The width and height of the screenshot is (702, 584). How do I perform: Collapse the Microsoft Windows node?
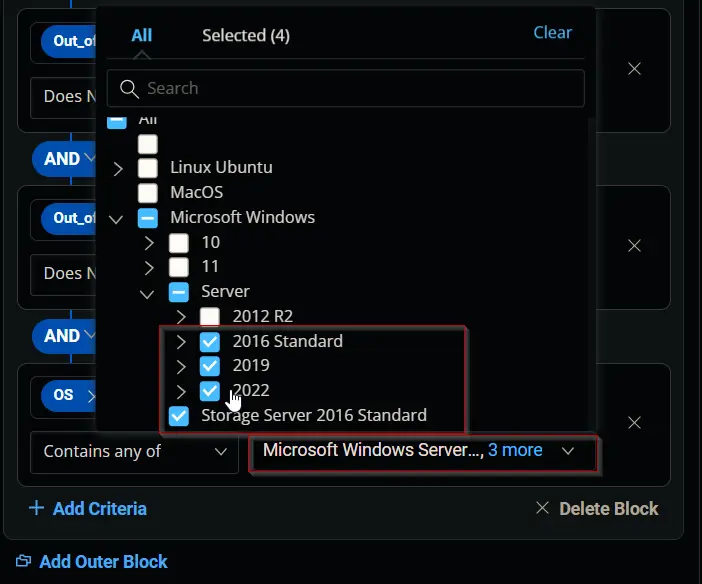click(x=116, y=219)
